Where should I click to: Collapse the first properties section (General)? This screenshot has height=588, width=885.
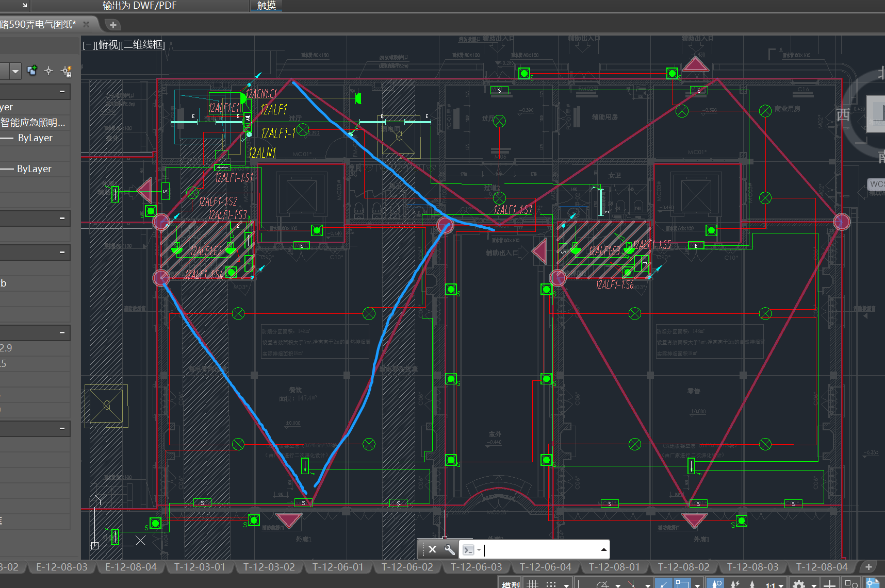point(62,92)
